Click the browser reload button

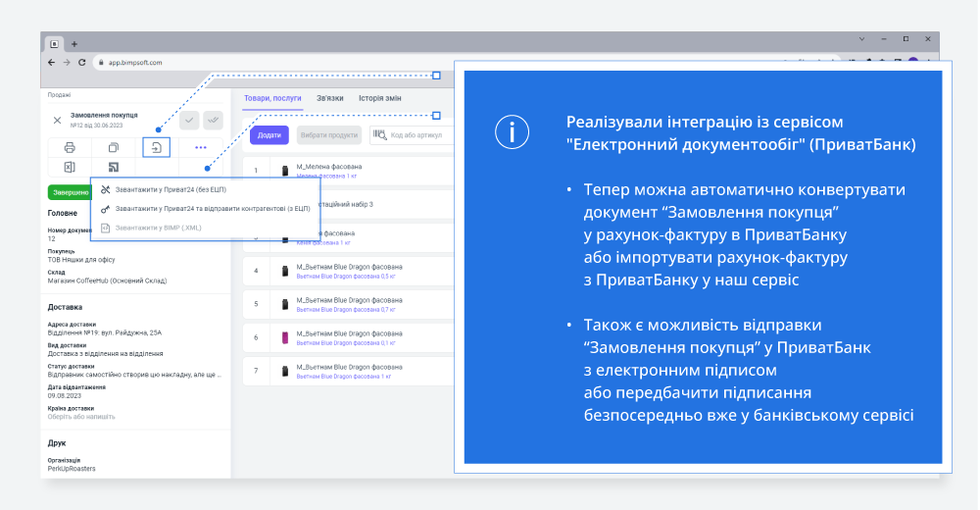click(81, 62)
